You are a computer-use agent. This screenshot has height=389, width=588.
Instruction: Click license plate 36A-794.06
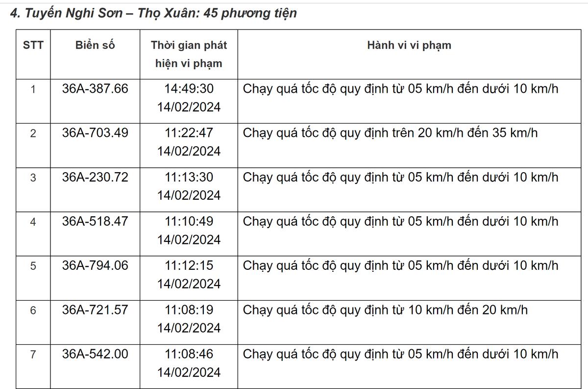point(95,265)
